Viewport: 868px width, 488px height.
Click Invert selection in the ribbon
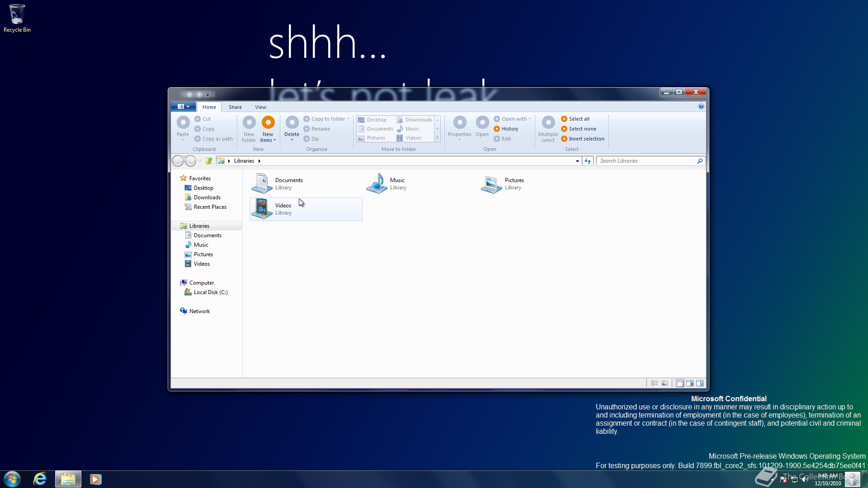click(x=586, y=139)
